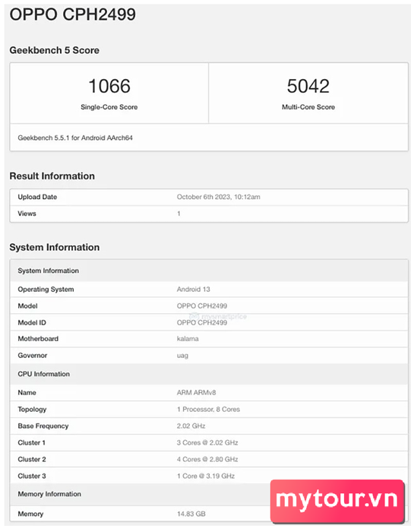Click the Motherboard label
The width and height of the screenshot is (411, 532).
pyautogui.click(x=38, y=339)
